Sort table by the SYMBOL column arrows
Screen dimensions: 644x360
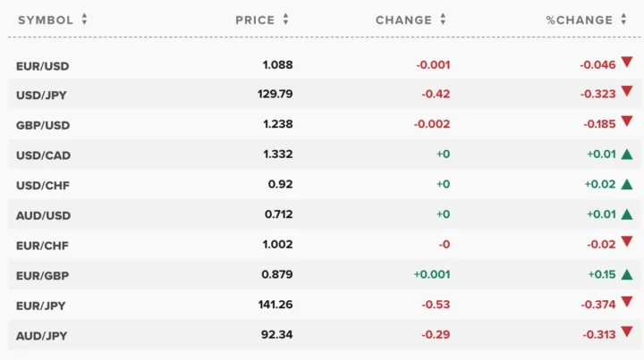click(x=84, y=20)
